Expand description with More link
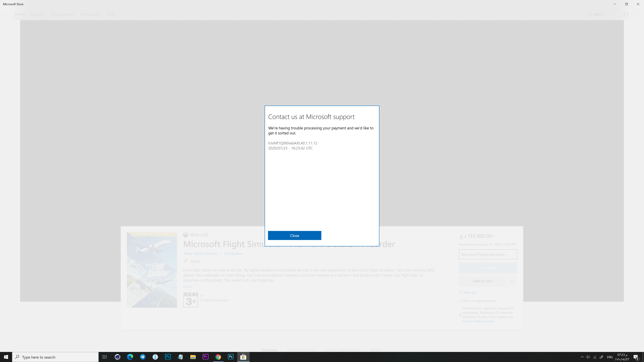This screenshot has height=362, width=644. (x=187, y=287)
